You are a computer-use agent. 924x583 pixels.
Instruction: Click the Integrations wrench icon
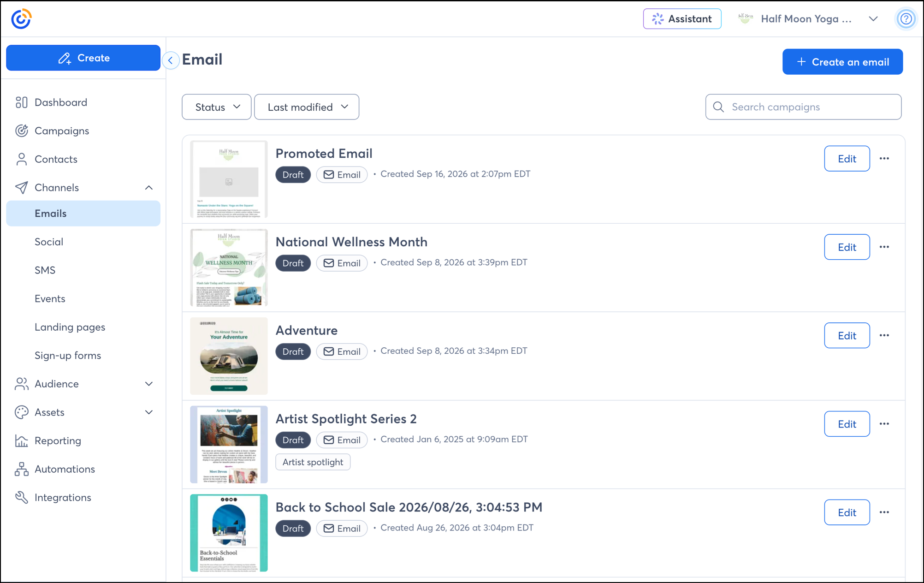(21, 497)
